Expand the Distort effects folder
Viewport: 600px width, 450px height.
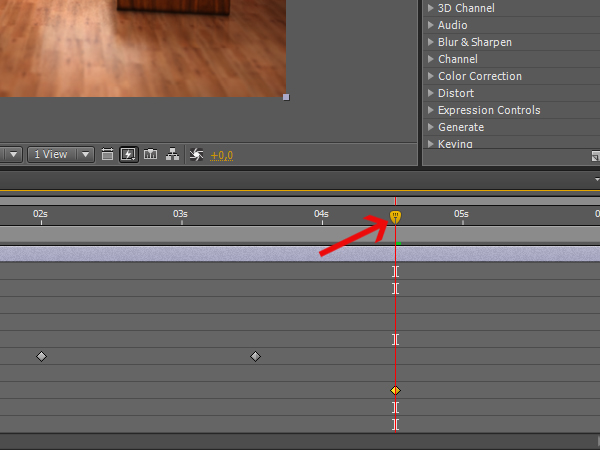[x=455, y=93]
